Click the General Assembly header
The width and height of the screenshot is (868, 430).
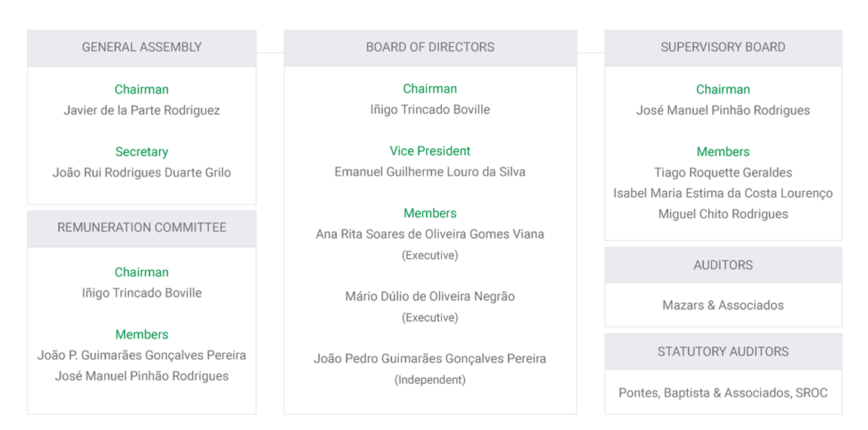point(142,48)
